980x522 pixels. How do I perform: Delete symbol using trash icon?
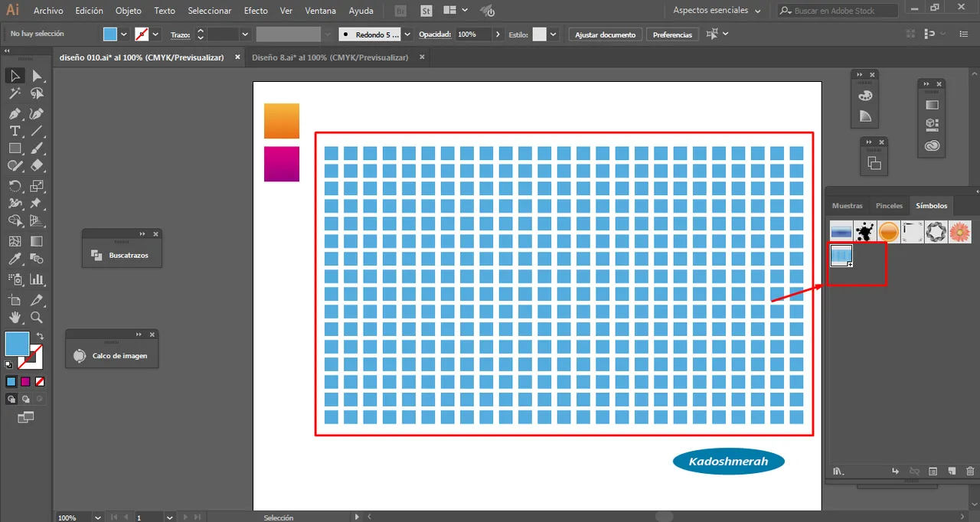pos(970,471)
